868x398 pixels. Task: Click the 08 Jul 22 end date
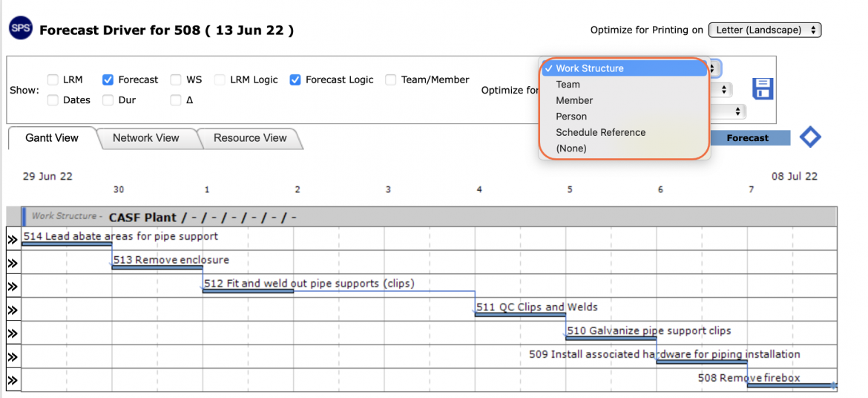coord(795,176)
